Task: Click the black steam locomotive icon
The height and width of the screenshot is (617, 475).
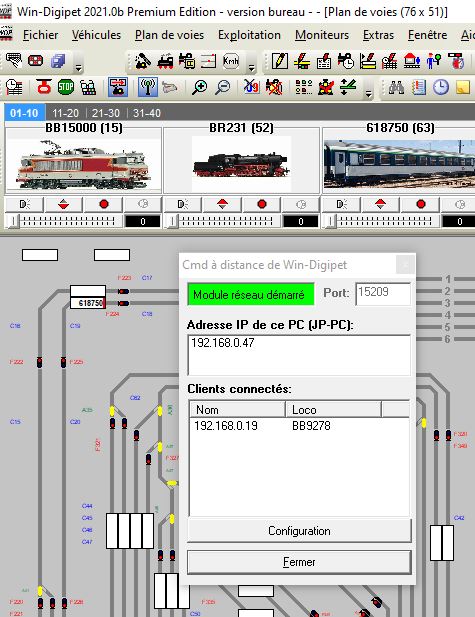Action: [165, 62]
